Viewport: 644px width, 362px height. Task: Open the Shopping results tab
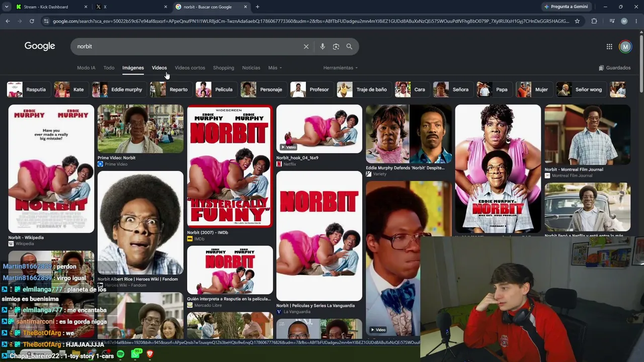[x=223, y=68]
